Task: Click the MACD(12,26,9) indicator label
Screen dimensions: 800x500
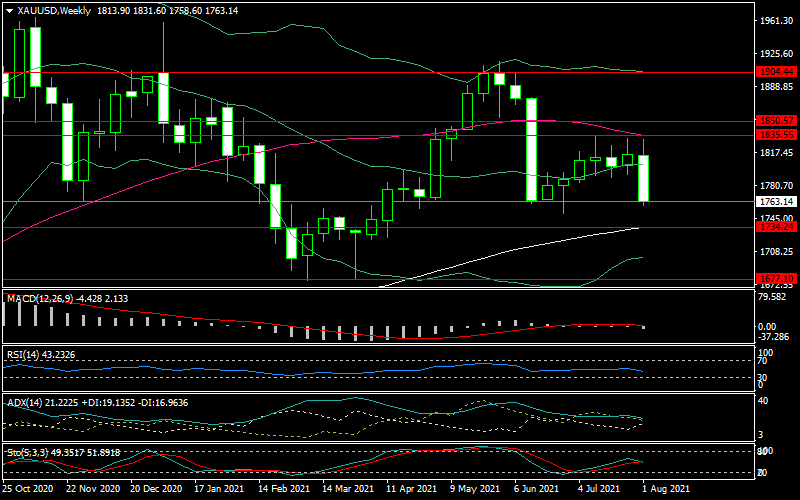Action: (x=68, y=298)
